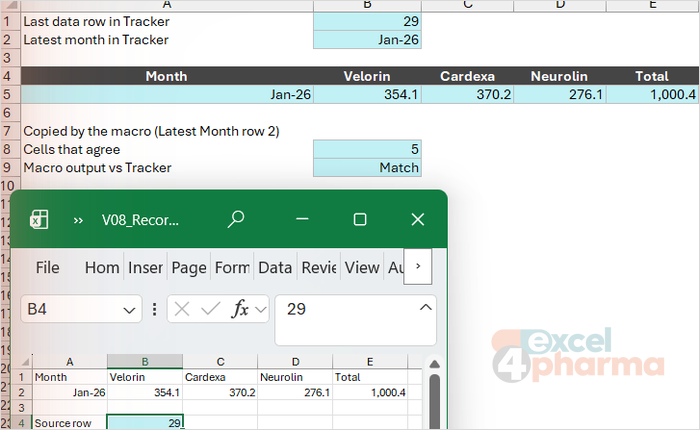Open the View ribbon tab
The height and width of the screenshot is (430, 700).
click(362, 267)
